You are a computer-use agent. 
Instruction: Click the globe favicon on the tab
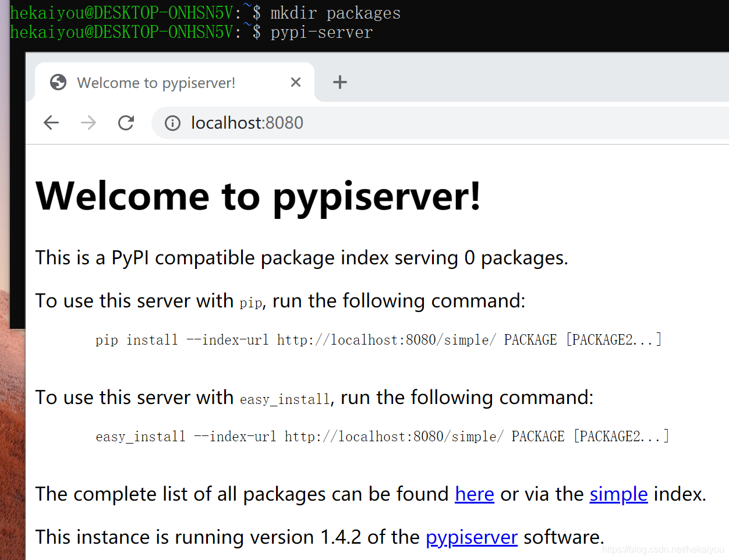coord(58,82)
